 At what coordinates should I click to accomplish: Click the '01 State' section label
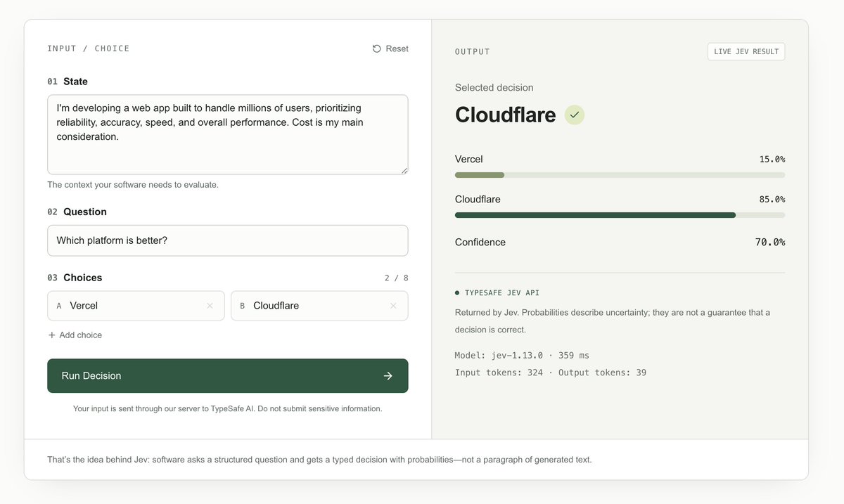click(x=68, y=82)
